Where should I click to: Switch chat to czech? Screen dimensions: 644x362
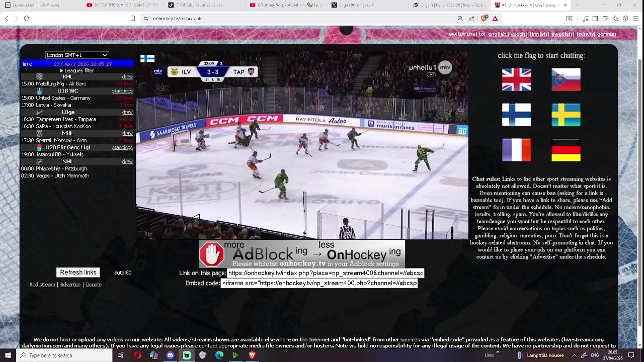pos(518,34)
